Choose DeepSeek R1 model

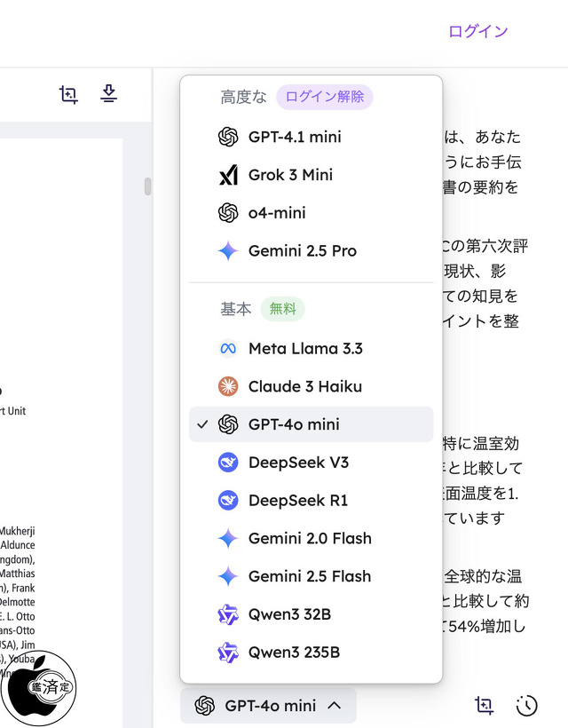coord(311,501)
